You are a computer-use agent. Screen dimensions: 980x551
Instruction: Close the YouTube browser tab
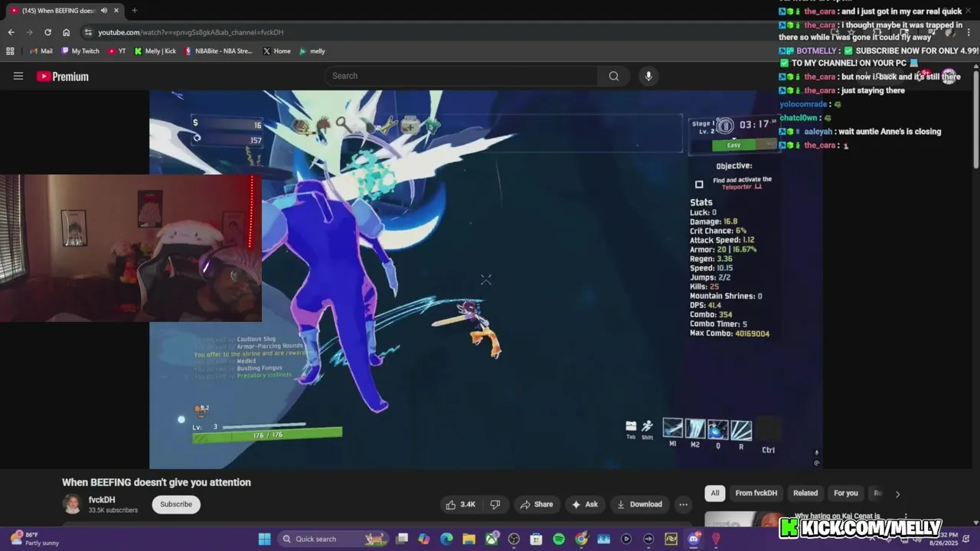coord(118,11)
